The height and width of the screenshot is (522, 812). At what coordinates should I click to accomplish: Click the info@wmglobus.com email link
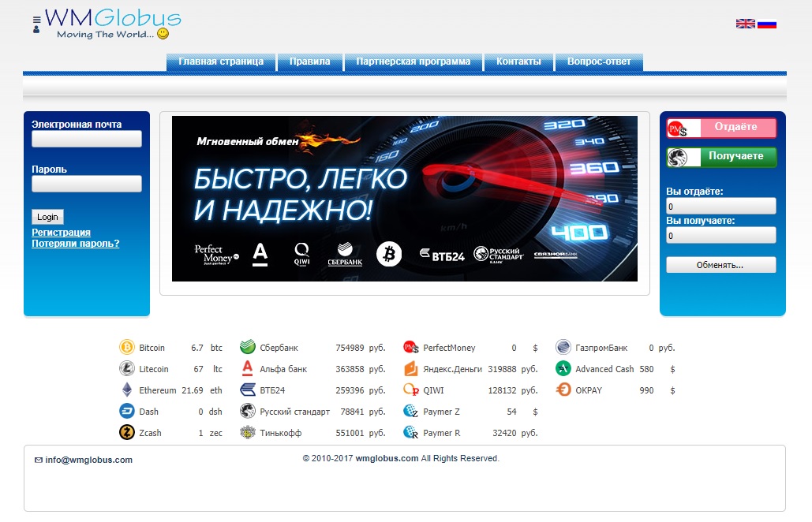tap(88, 460)
